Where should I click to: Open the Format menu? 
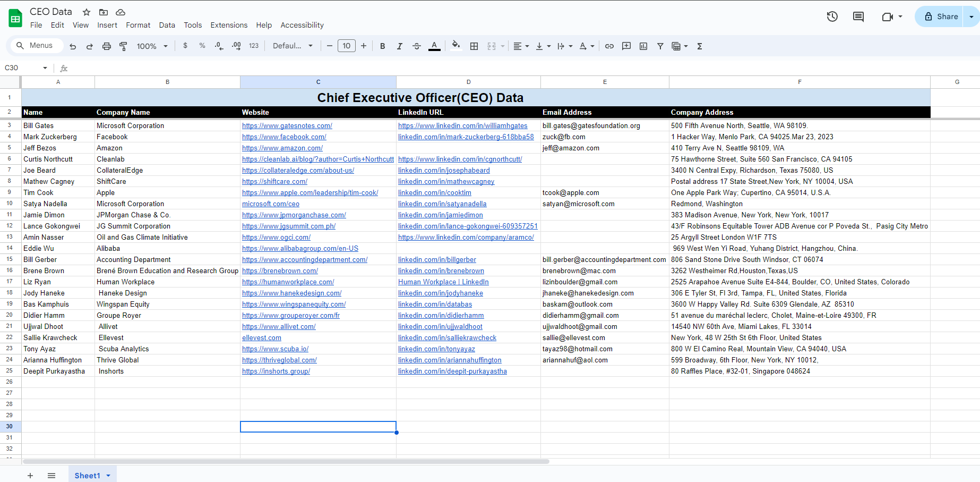point(138,25)
